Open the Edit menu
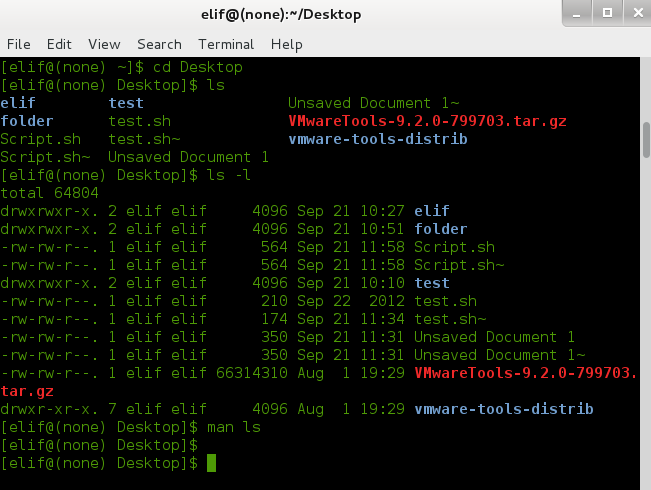The height and width of the screenshot is (490, 651). pyautogui.click(x=59, y=44)
